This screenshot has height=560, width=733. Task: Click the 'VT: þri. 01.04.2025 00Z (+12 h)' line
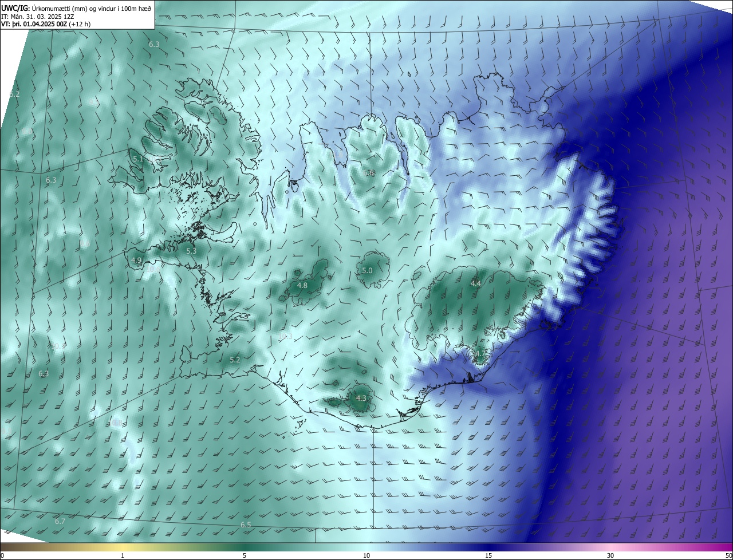pos(46,24)
